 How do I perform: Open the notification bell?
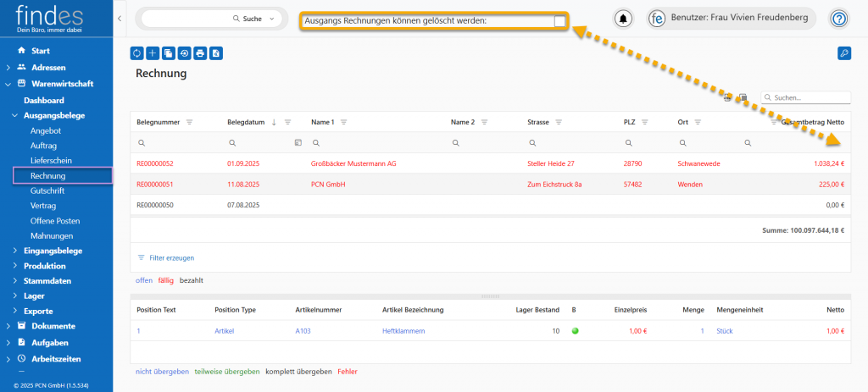pyautogui.click(x=624, y=19)
